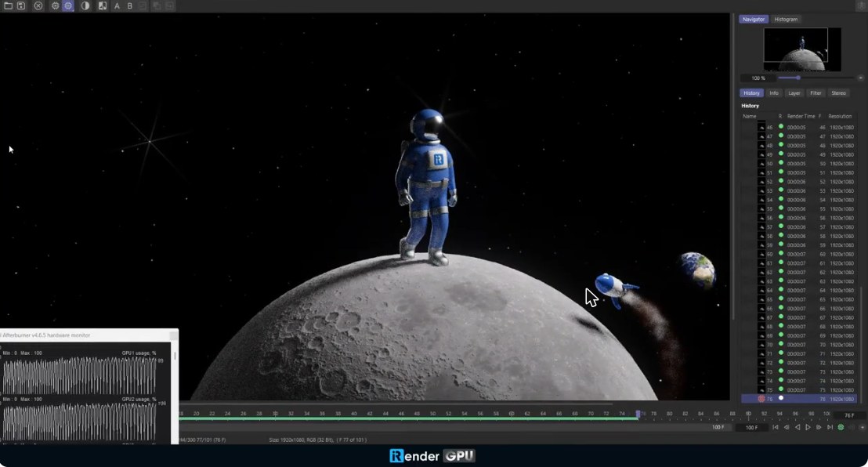Go to the last frame

[x=830, y=428]
